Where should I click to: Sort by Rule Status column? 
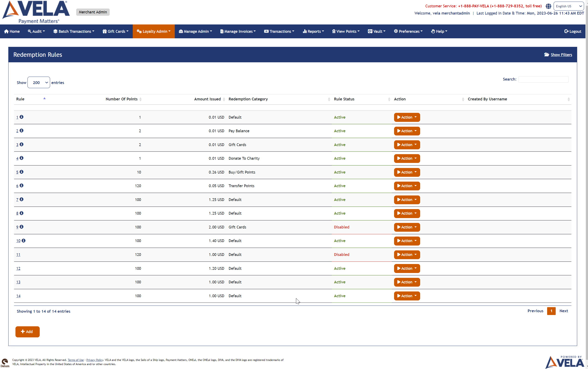[389, 99]
